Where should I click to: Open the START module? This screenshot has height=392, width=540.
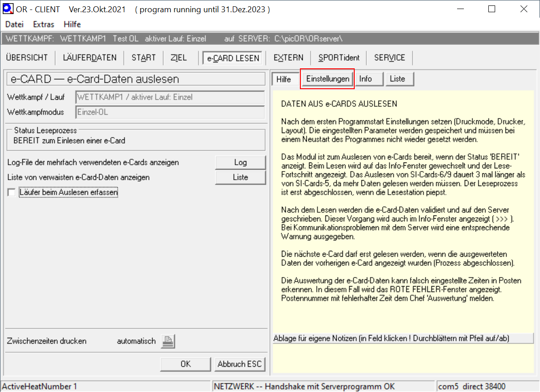[144, 57]
